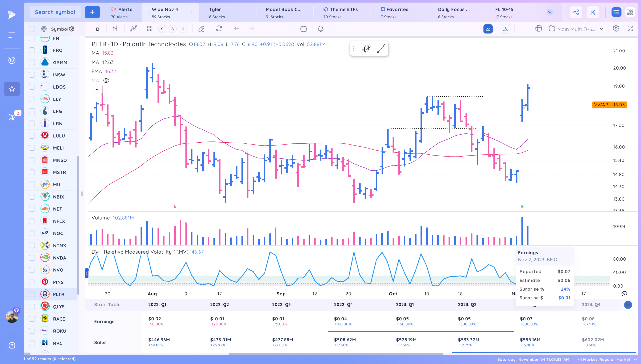
Task: Open the indicators icon in chart toolbar
Action: (x=133, y=29)
